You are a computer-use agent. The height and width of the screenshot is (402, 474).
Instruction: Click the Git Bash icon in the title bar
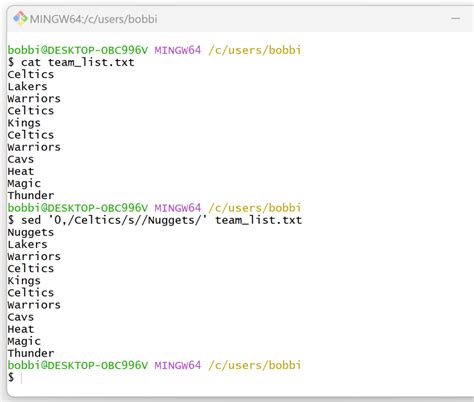(x=20, y=18)
